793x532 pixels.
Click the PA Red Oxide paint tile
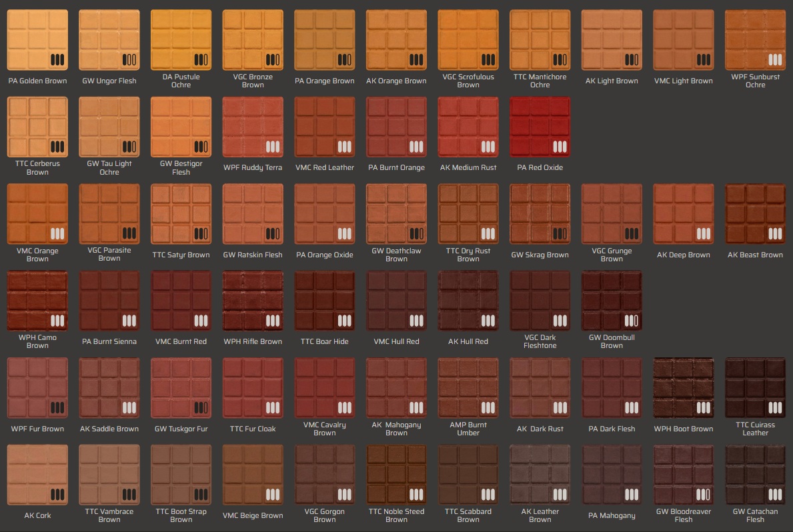click(x=540, y=127)
